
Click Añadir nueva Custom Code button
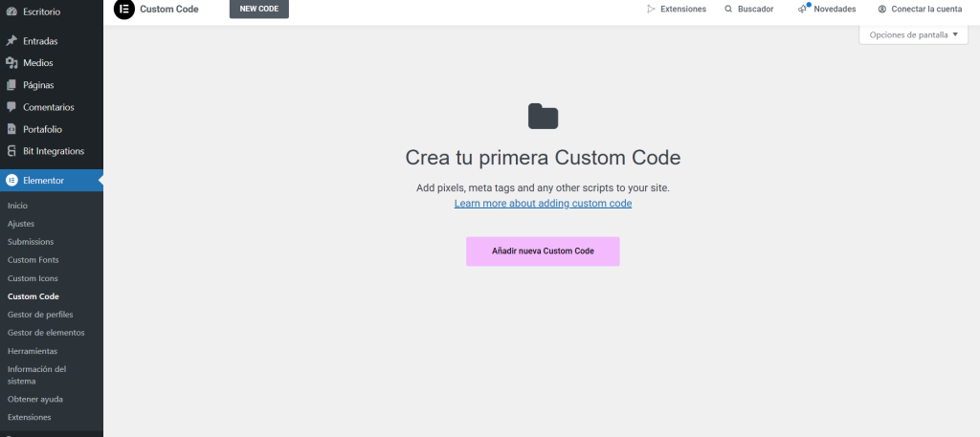tap(543, 251)
